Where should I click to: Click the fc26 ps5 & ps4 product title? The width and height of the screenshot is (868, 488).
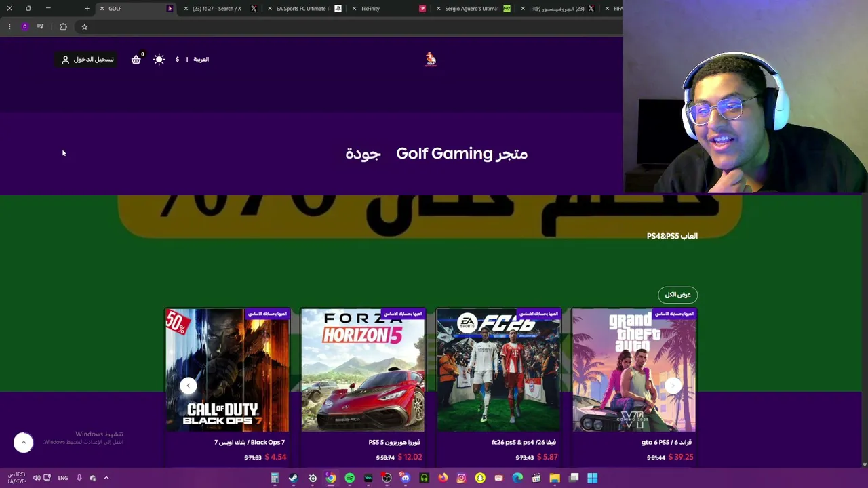[524, 442]
